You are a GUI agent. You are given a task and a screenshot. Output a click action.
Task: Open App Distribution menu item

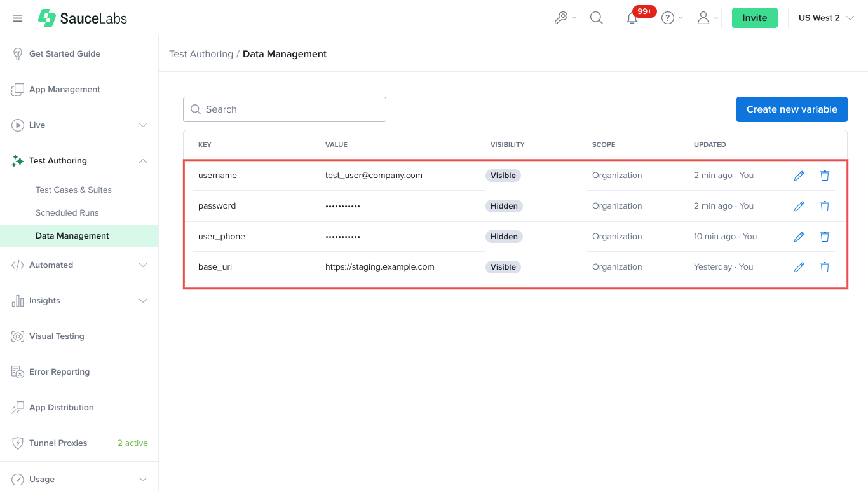[x=62, y=408]
